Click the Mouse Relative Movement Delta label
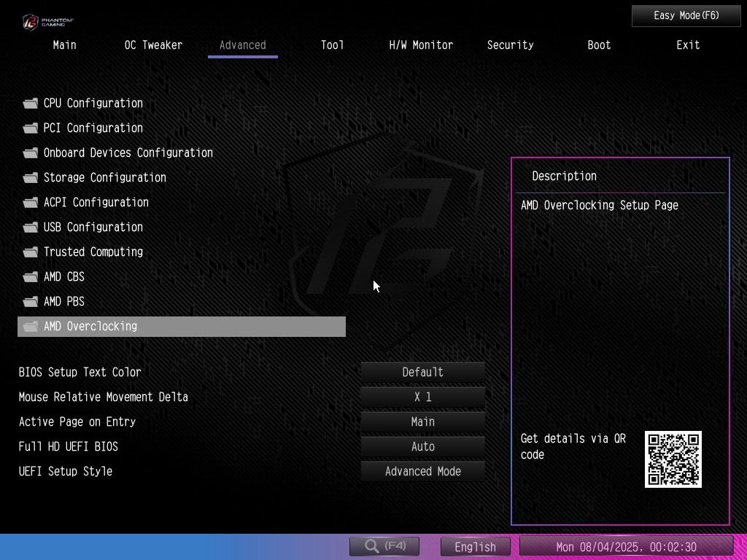Image resolution: width=747 pixels, height=560 pixels. [103, 397]
